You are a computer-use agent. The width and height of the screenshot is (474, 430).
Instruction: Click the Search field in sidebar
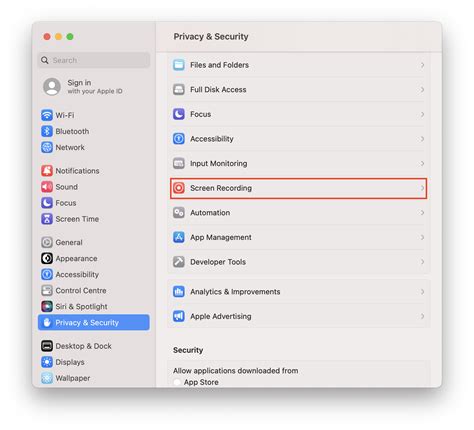coord(94,60)
